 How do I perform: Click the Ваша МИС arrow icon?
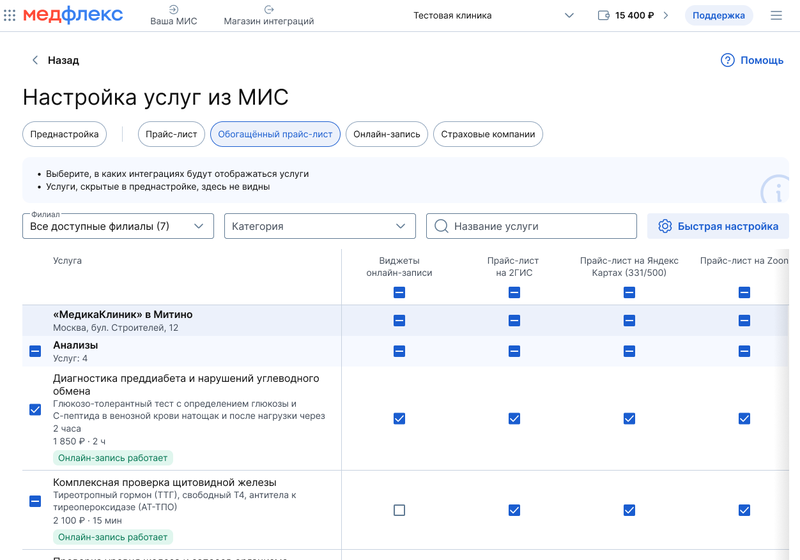173,9
